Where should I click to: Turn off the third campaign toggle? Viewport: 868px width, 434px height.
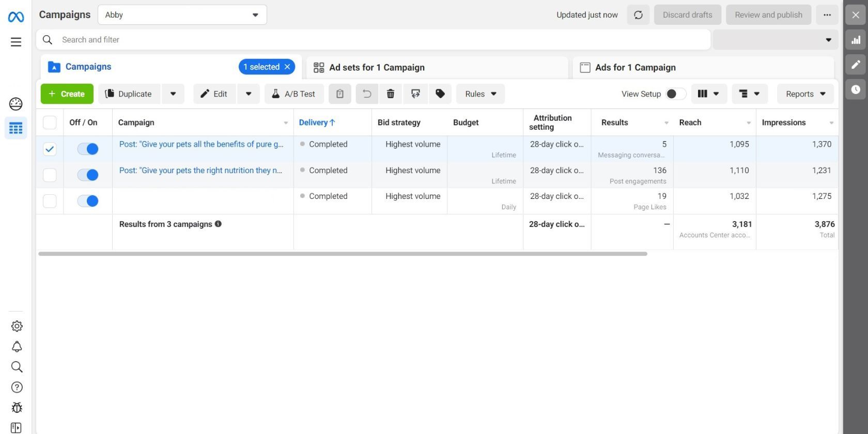pos(88,201)
